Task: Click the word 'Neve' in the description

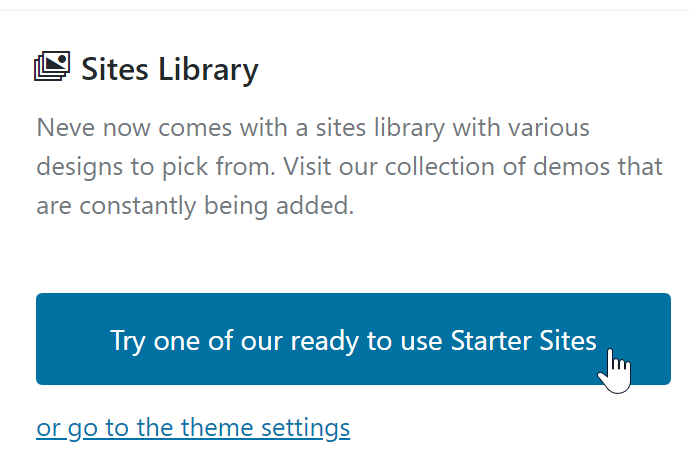Action: (x=63, y=129)
